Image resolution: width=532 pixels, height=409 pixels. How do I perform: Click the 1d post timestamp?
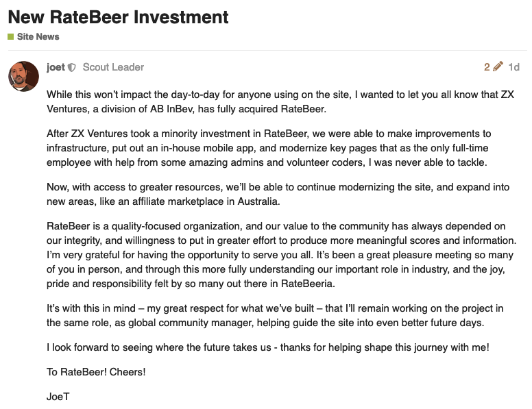click(513, 67)
